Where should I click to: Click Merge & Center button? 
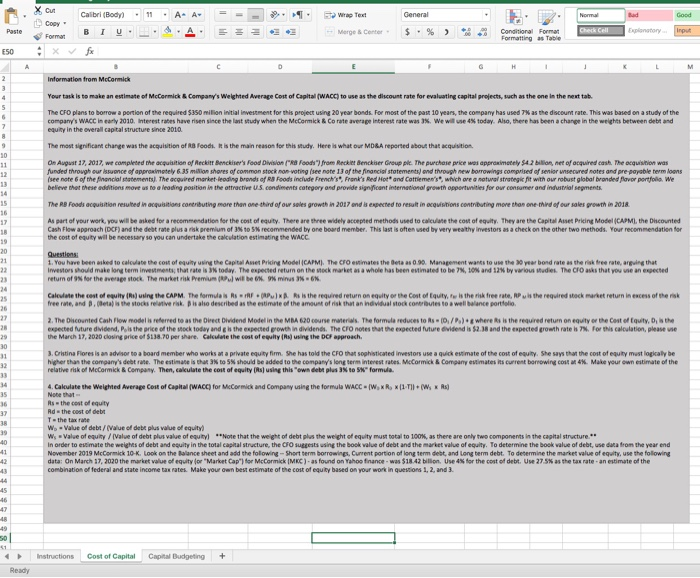point(354,32)
